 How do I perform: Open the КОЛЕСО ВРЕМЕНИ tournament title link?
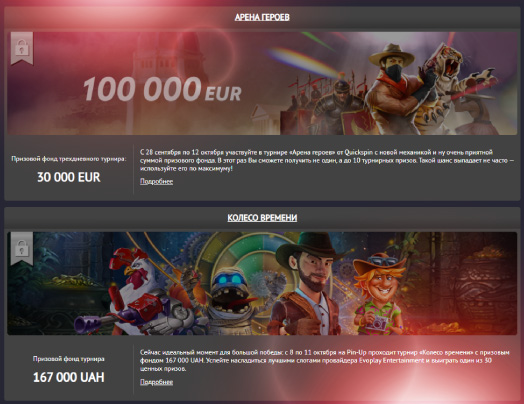[x=262, y=218]
